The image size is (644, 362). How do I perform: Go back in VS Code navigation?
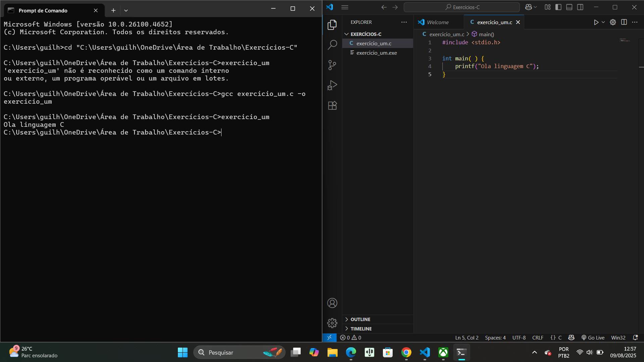(384, 7)
